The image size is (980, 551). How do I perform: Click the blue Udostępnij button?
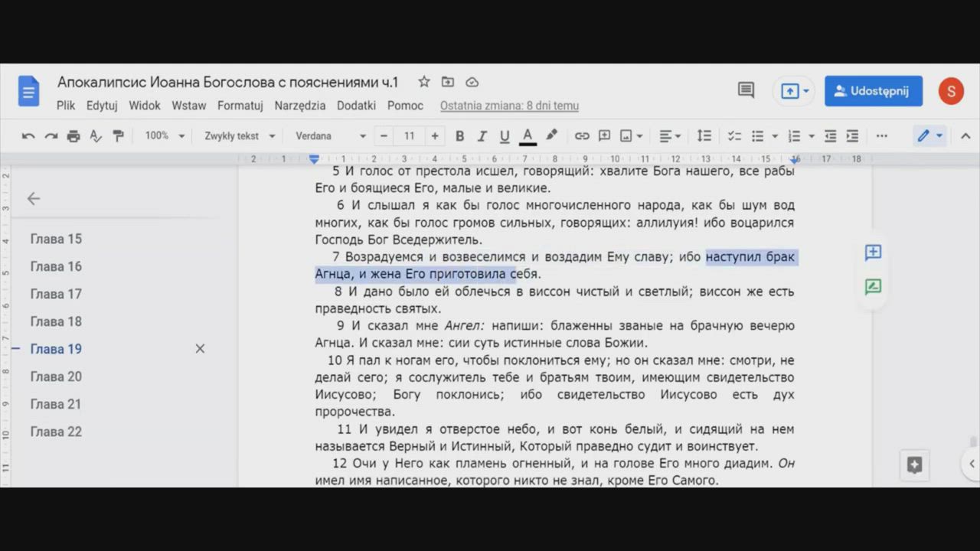[x=873, y=91]
